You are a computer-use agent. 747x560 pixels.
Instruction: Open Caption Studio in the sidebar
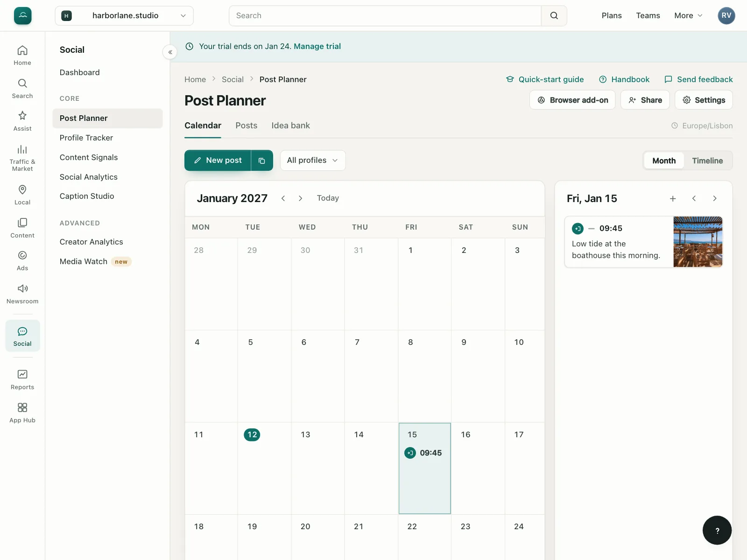[x=107, y=196]
